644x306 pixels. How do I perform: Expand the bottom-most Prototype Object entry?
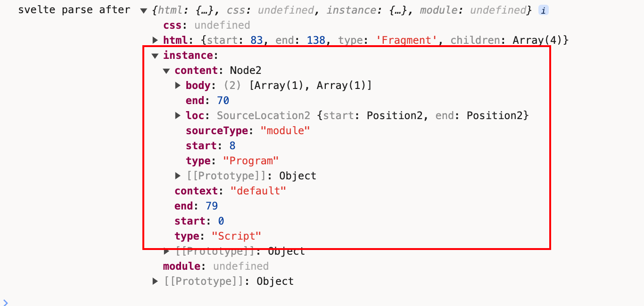point(155,282)
